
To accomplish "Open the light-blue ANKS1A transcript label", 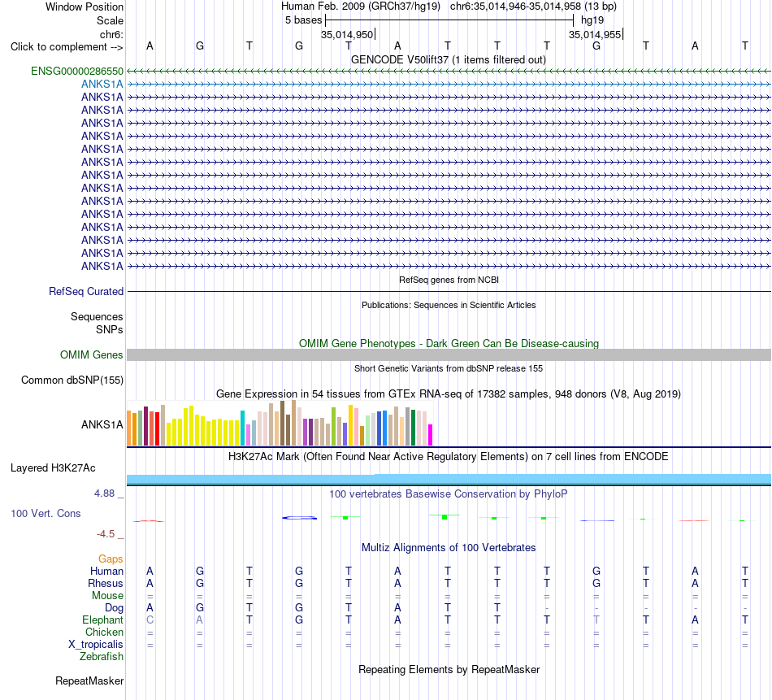I will 102,85.
